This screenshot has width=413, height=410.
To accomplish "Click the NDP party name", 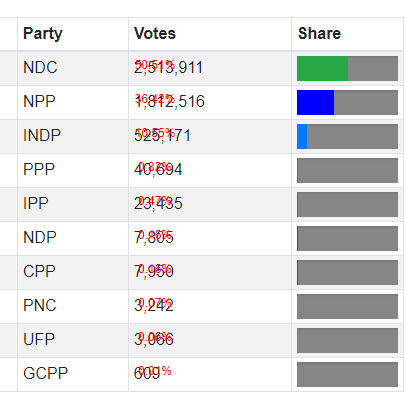I will (x=40, y=238).
